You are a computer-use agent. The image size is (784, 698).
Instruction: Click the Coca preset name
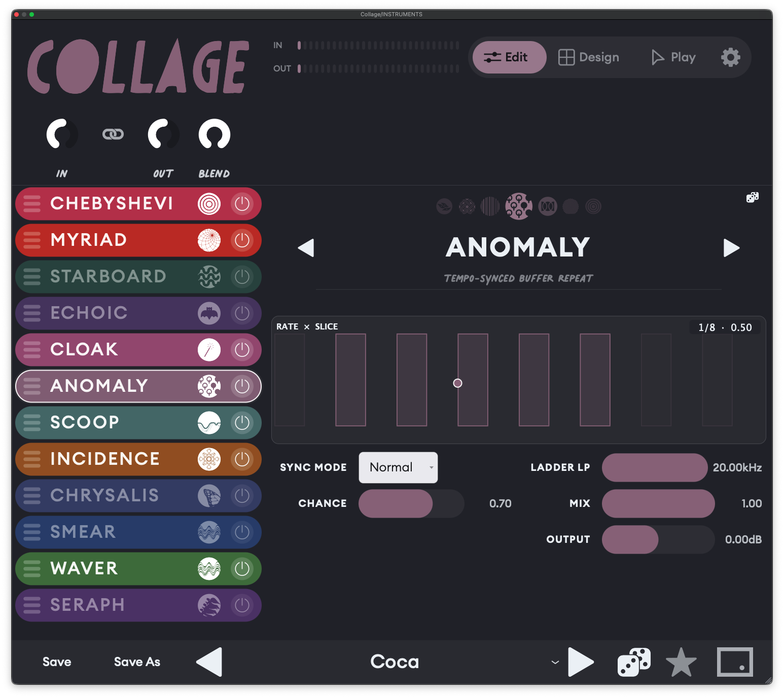click(395, 662)
